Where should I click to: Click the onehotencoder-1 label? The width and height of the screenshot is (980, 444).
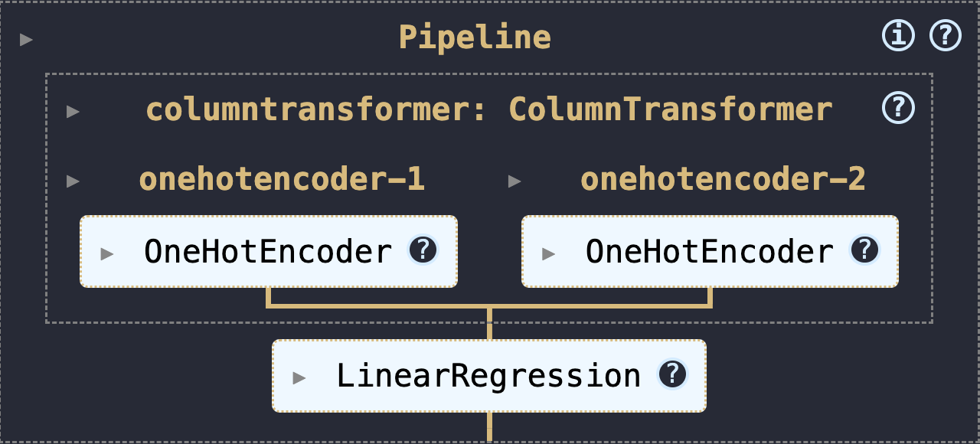282,180
